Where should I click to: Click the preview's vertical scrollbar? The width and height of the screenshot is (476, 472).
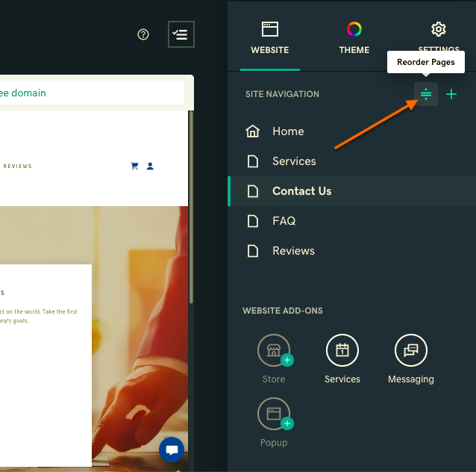point(191,209)
